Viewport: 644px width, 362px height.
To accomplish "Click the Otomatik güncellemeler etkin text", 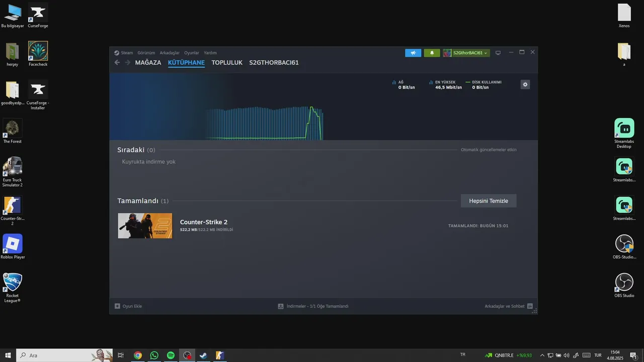I will (489, 150).
